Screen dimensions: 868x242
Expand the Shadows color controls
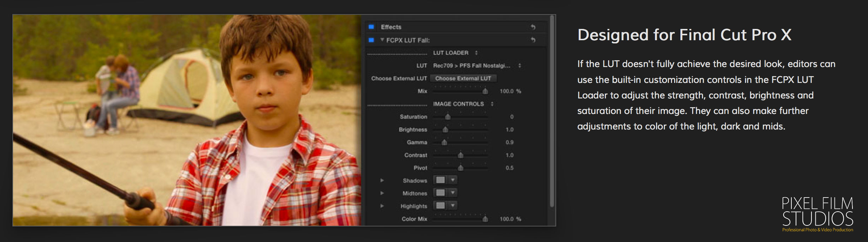tap(382, 180)
